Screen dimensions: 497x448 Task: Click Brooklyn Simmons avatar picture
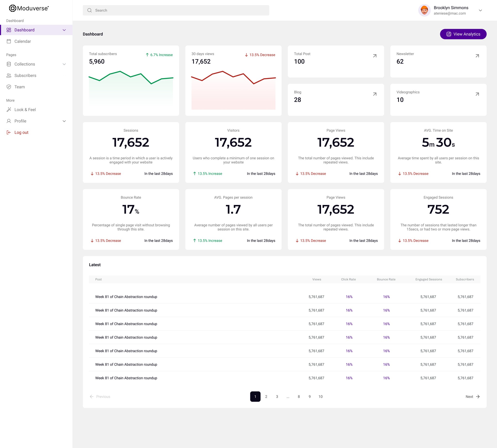[x=424, y=10]
